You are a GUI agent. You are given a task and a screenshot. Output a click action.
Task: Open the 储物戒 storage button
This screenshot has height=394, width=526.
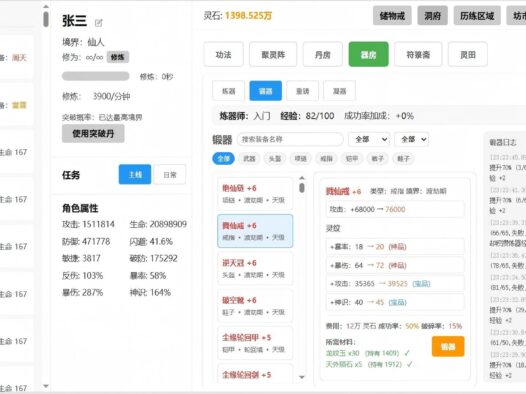392,15
